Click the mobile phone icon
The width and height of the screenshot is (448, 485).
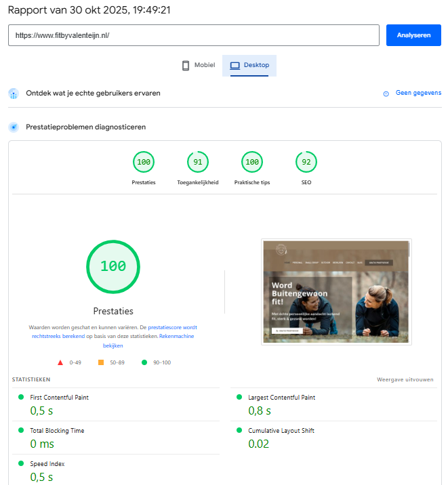[x=185, y=66]
